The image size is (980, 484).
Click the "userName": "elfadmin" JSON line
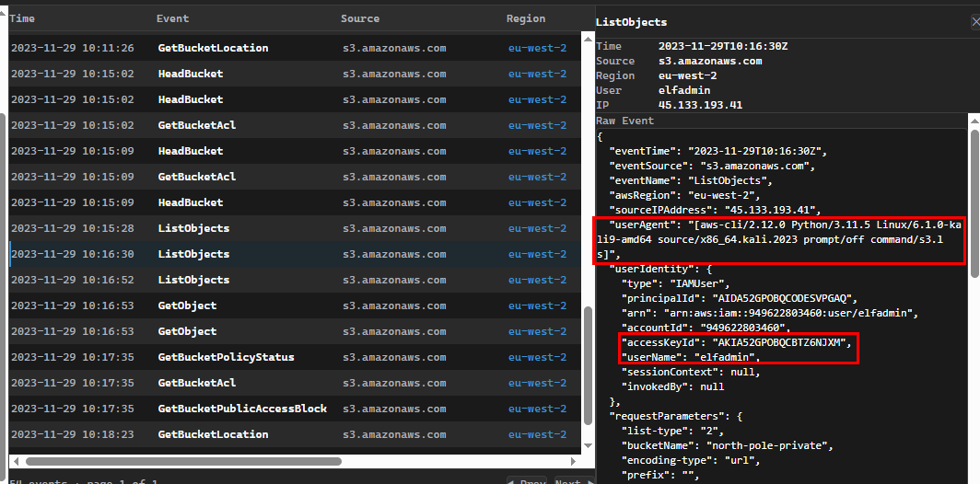(691, 357)
